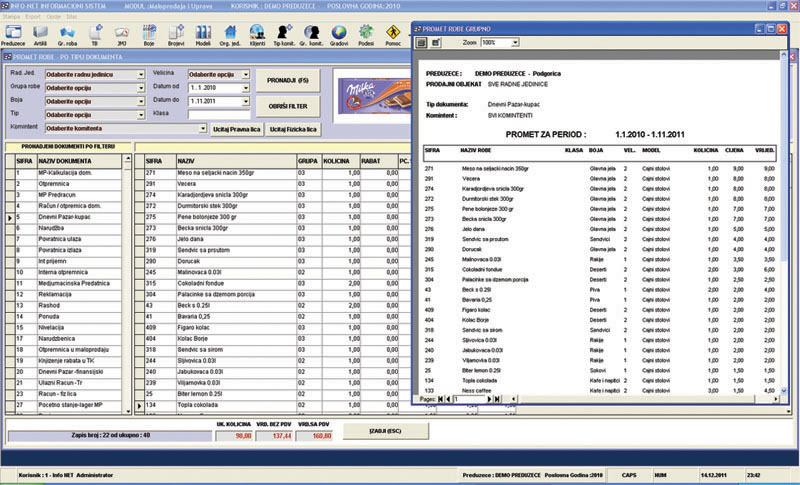Open the Datum do date picker
The image size is (800, 485).
246,101
